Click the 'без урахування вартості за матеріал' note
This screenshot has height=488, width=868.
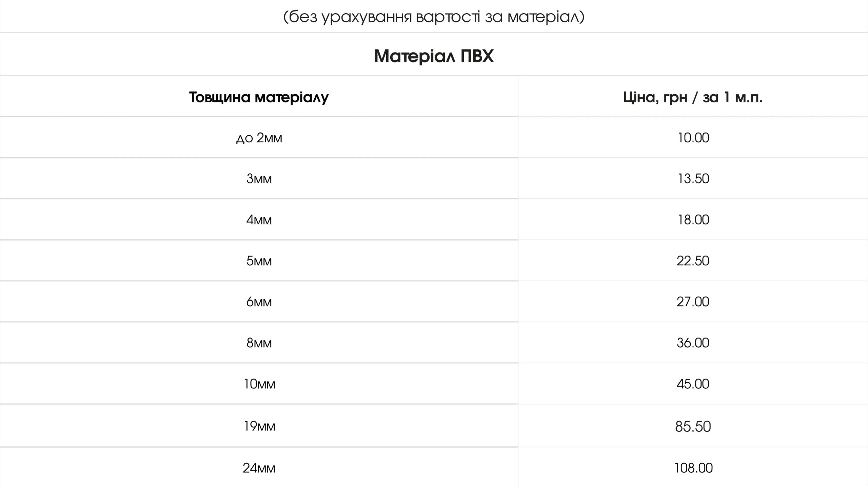click(434, 17)
